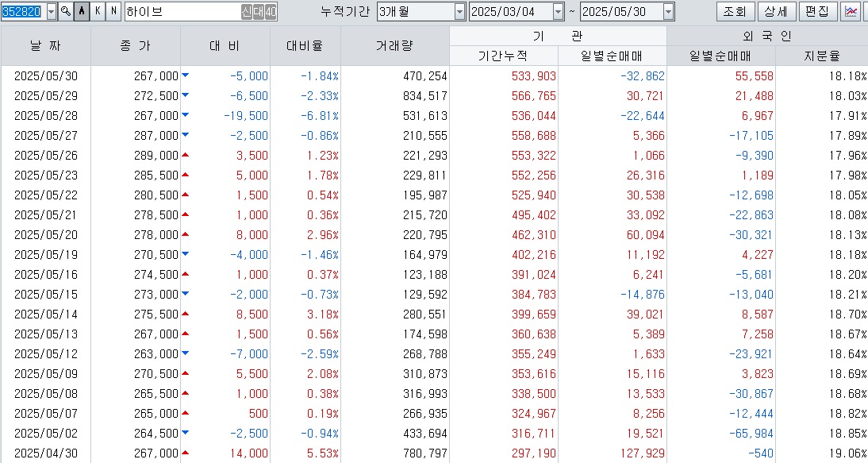This screenshot has width=868, height=463.
Task: Click the start date text 2025/03/04
Action: [503, 12]
